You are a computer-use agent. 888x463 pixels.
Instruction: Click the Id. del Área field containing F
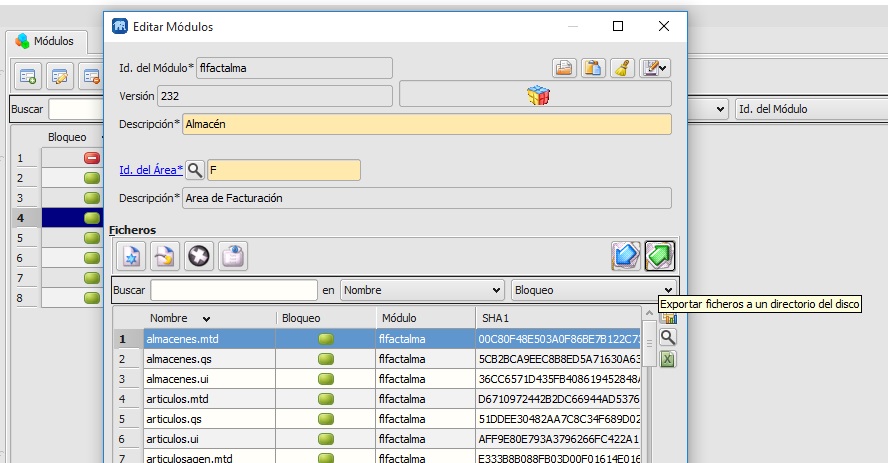[284, 170]
